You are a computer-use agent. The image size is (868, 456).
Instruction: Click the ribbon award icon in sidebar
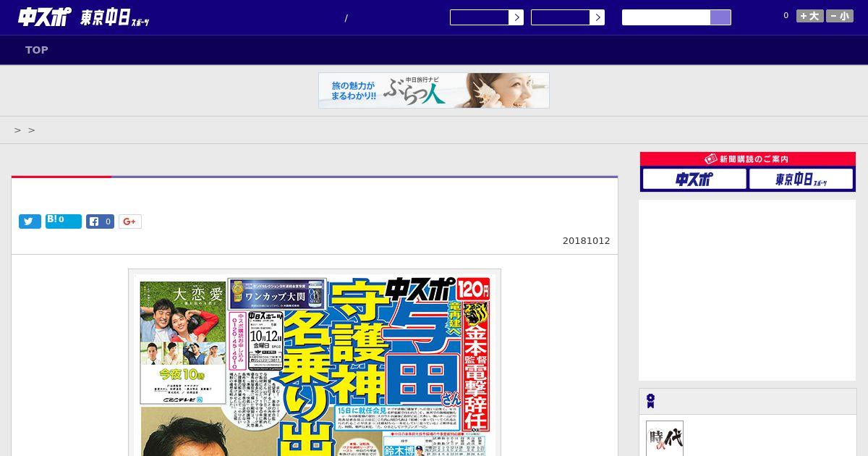pyautogui.click(x=650, y=401)
